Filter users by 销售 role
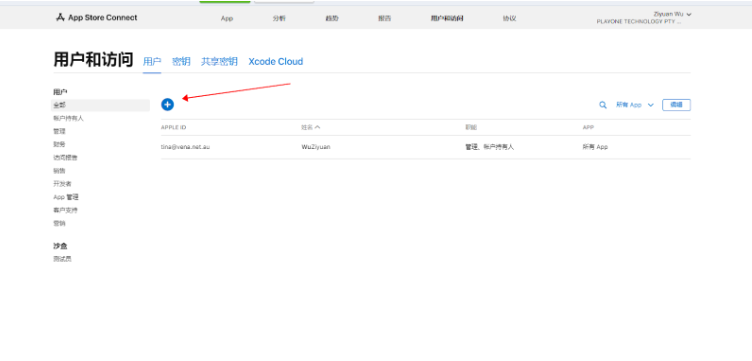This screenshot has height=361, width=752. coord(59,171)
